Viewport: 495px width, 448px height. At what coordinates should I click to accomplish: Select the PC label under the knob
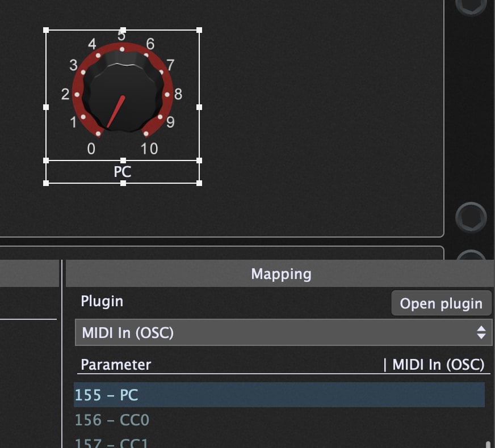pos(123,172)
